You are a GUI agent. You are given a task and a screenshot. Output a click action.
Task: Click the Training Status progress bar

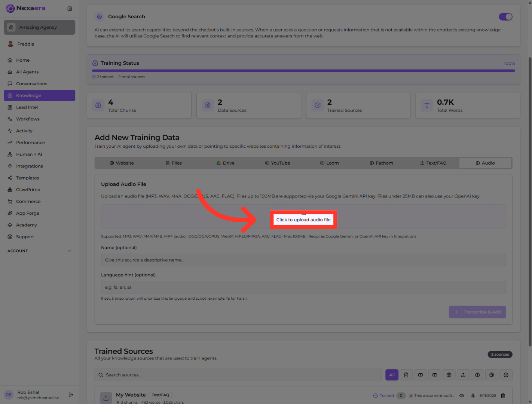[303, 70]
